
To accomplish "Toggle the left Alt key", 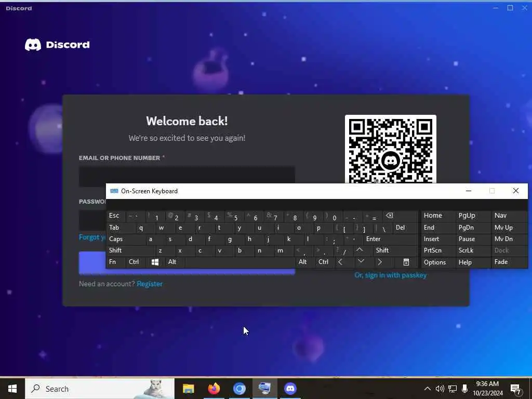I will 175,262.
